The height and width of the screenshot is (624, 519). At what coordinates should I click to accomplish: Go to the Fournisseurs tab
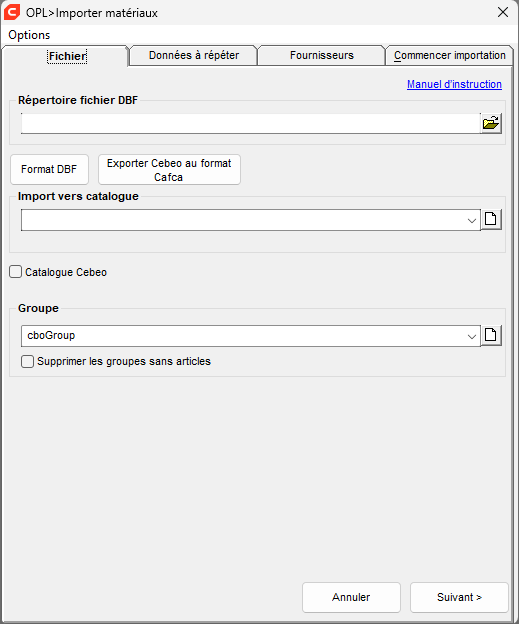[322, 55]
